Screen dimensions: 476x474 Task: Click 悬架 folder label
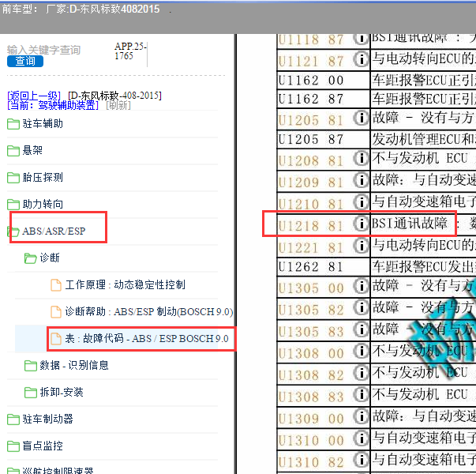coord(32,151)
